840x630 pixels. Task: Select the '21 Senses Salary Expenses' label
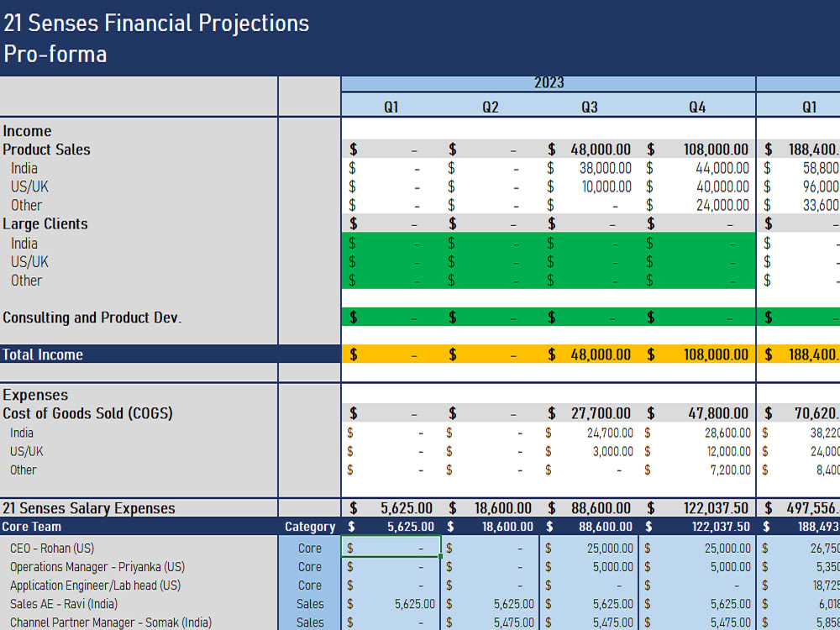89,508
